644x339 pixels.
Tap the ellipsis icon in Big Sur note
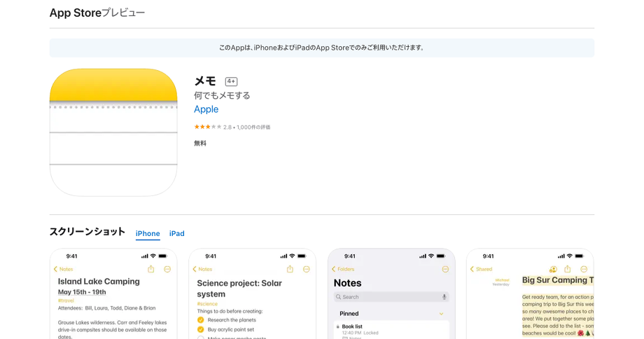[584, 269]
